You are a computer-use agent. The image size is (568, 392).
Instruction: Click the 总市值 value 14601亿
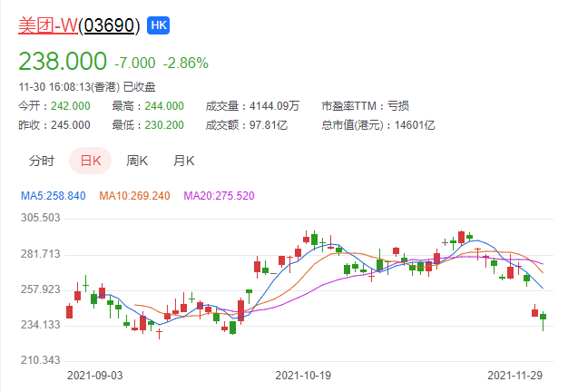pyautogui.click(x=415, y=125)
